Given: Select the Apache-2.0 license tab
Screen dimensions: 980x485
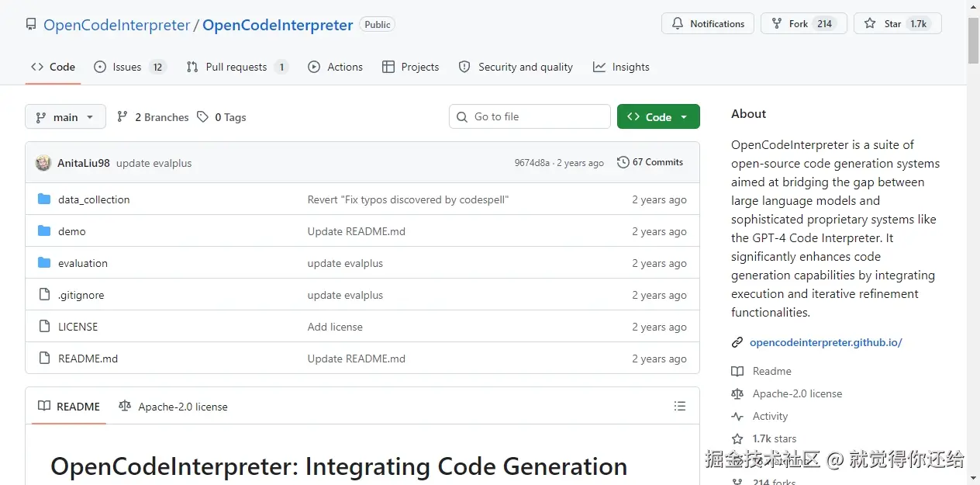Looking at the screenshot, I should 173,407.
